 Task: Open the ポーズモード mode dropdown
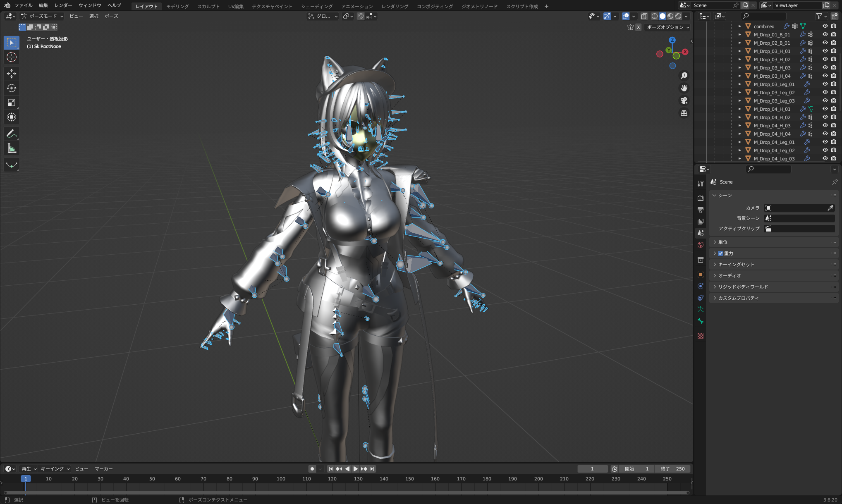pyautogui.click(x=42, y=16)
